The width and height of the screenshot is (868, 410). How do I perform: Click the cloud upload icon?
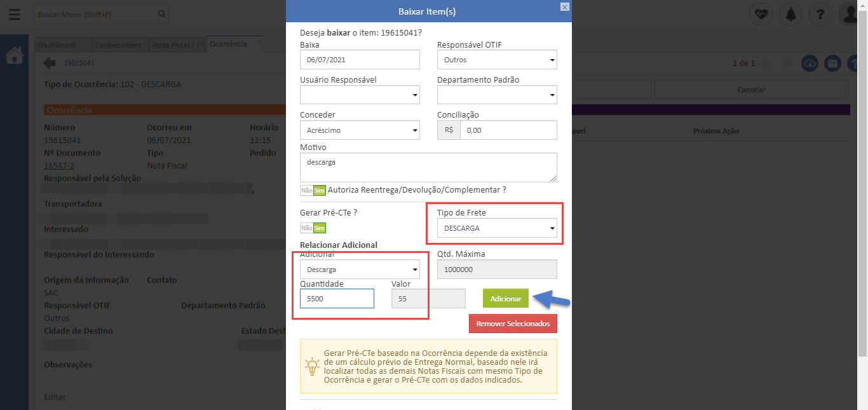click(810, 64)
